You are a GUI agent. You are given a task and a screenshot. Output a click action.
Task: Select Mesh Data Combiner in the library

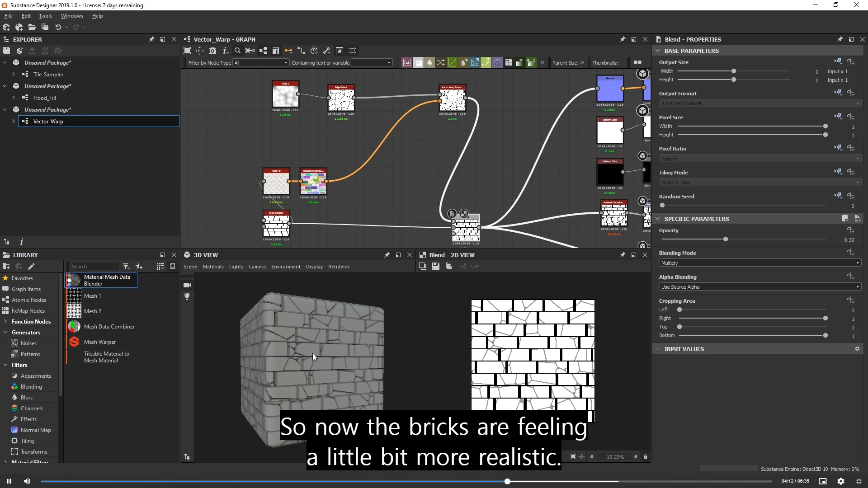pyautogui.click(x=109, y=327)
